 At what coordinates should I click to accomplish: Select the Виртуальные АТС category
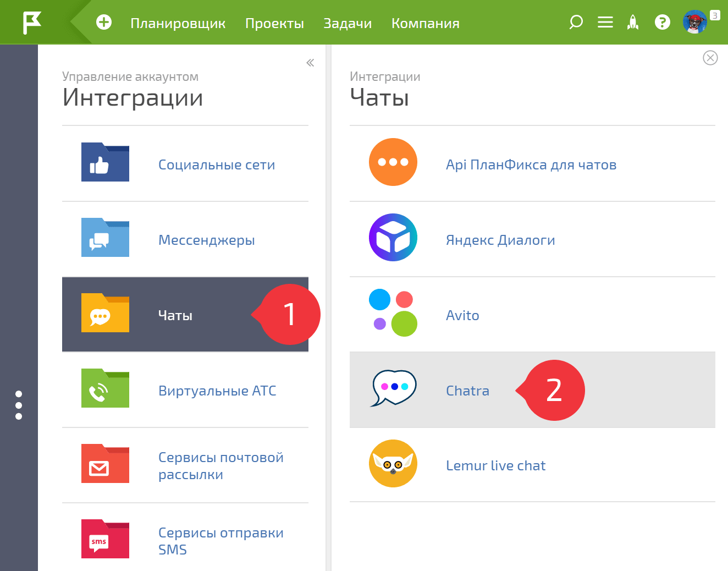(218, 390)
